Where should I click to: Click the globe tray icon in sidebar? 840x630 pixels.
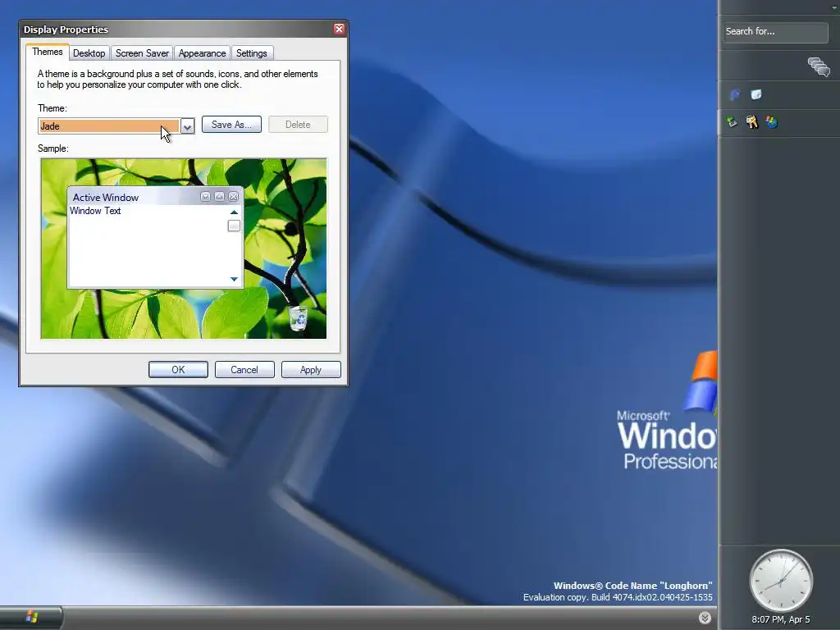click(x=771, y=122)
